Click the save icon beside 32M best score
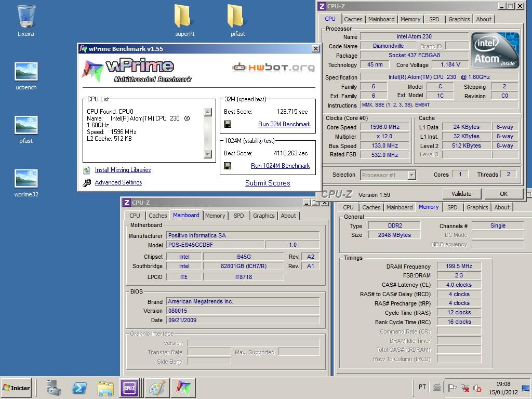532x399 pixels. [228, 124]
